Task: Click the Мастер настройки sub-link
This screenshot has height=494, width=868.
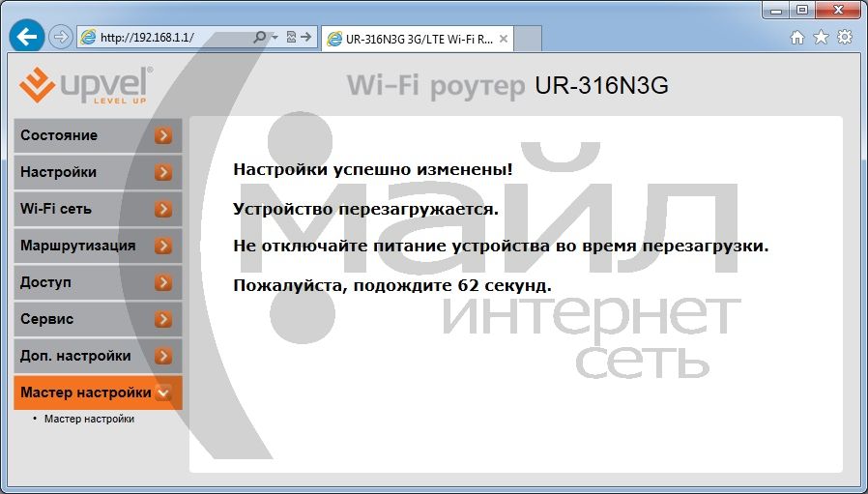Action: coord(89,420)
